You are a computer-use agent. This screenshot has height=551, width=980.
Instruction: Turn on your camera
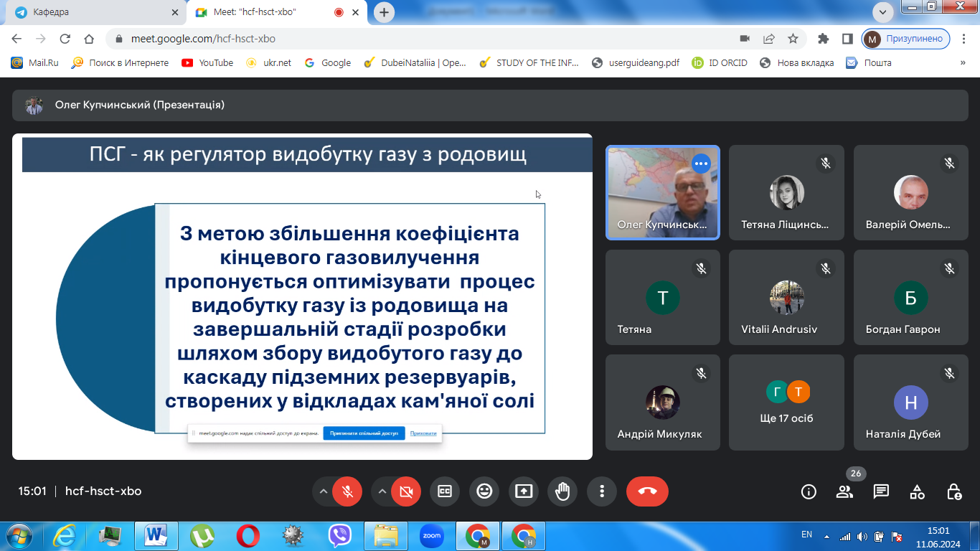tap(407, 491)
